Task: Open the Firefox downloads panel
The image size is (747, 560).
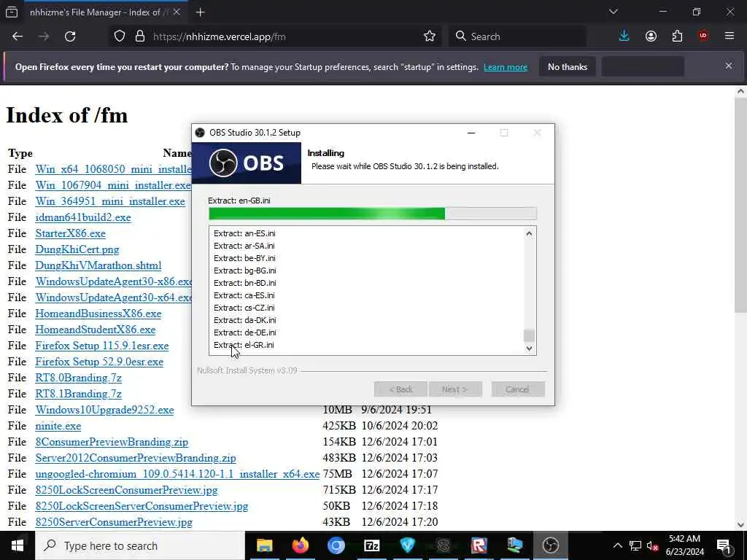Action: pyautogui.click(x=624, y=36)
